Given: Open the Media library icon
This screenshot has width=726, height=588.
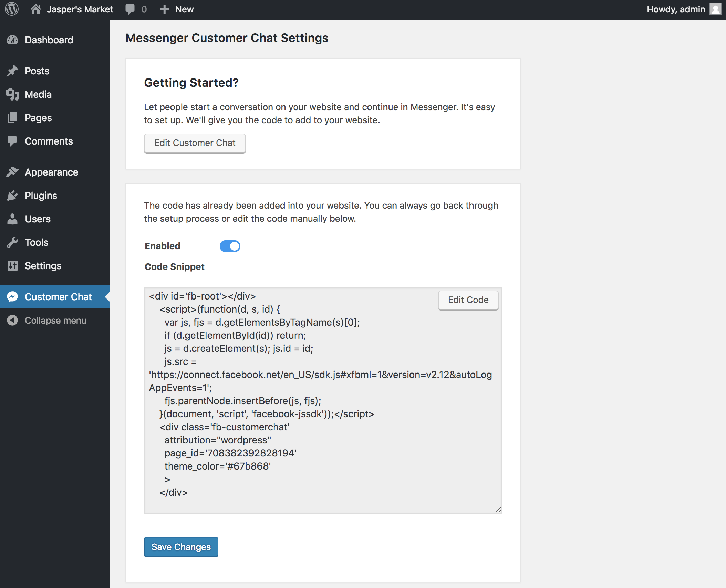Looking at the screenshot, I should (12, 94).
